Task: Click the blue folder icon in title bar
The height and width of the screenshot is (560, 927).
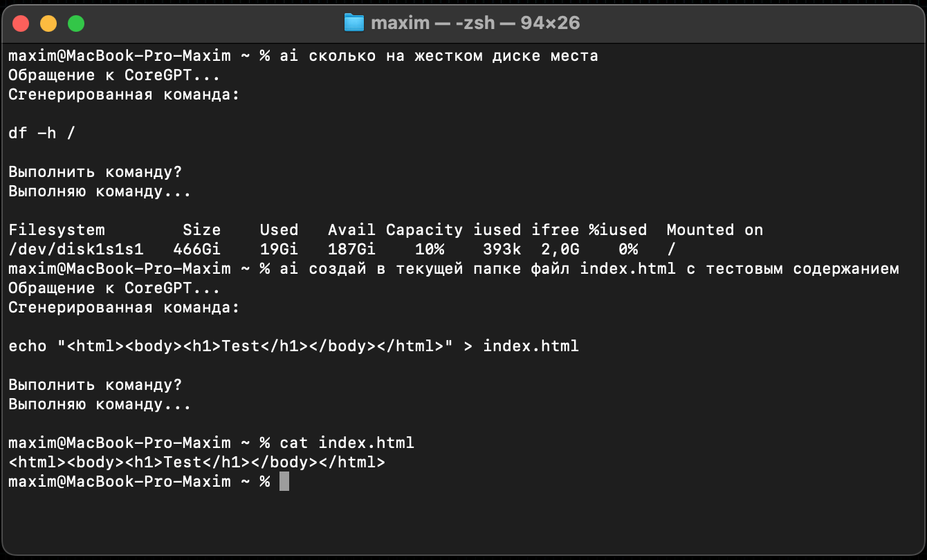Action: [x=354, y=23]
